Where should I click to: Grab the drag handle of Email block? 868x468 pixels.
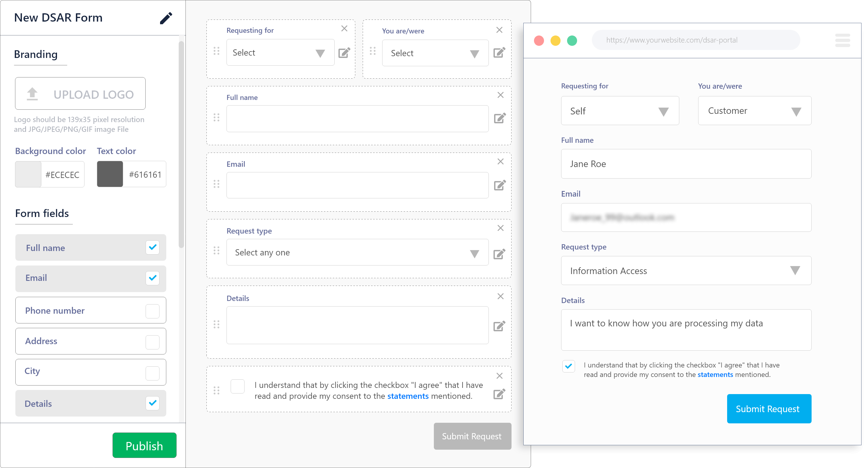(216, 184)
